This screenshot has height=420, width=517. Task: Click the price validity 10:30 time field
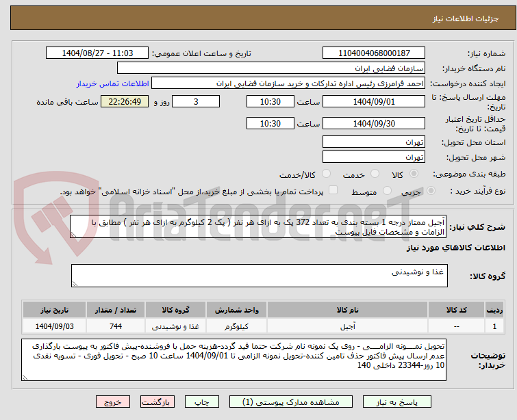[x=270, y=124]
